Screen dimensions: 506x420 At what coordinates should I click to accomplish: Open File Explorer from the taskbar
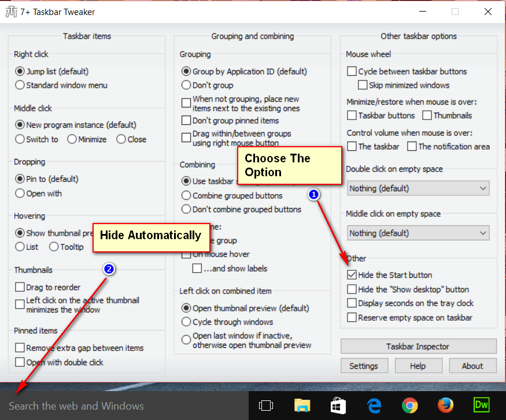(302, 406)
